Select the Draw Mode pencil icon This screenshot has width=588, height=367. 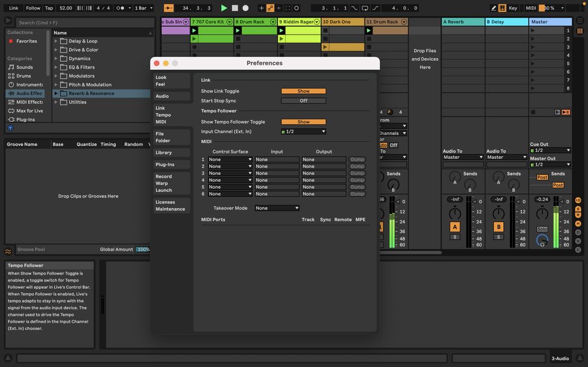tap(493, 8)
